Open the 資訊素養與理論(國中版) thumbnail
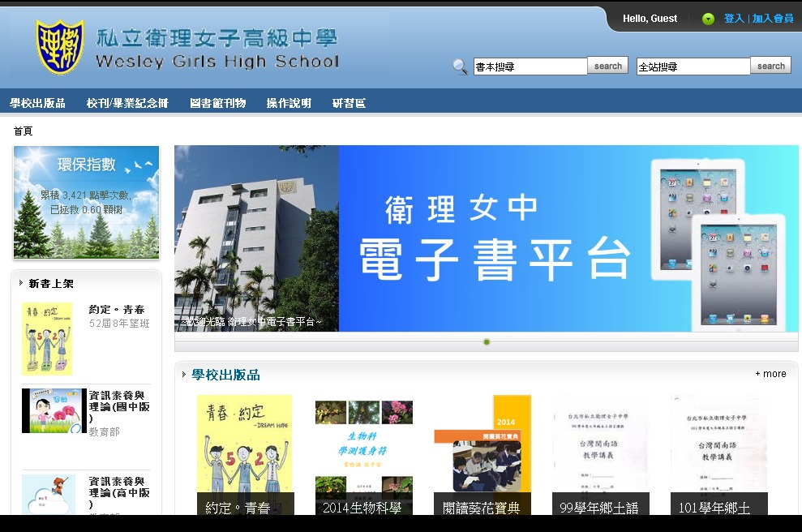Image resolution: width=802 pixels, height=532 pixels. point(54,411)
